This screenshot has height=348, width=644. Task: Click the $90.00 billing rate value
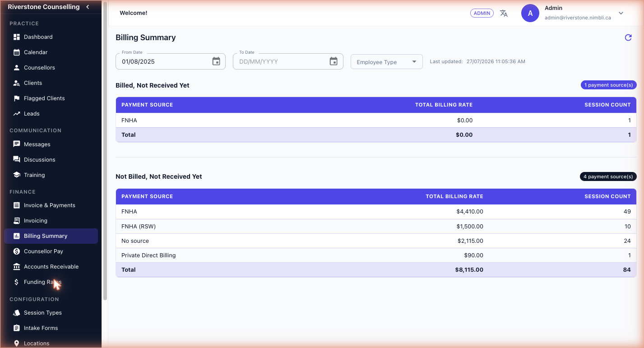tap(473, 255)
